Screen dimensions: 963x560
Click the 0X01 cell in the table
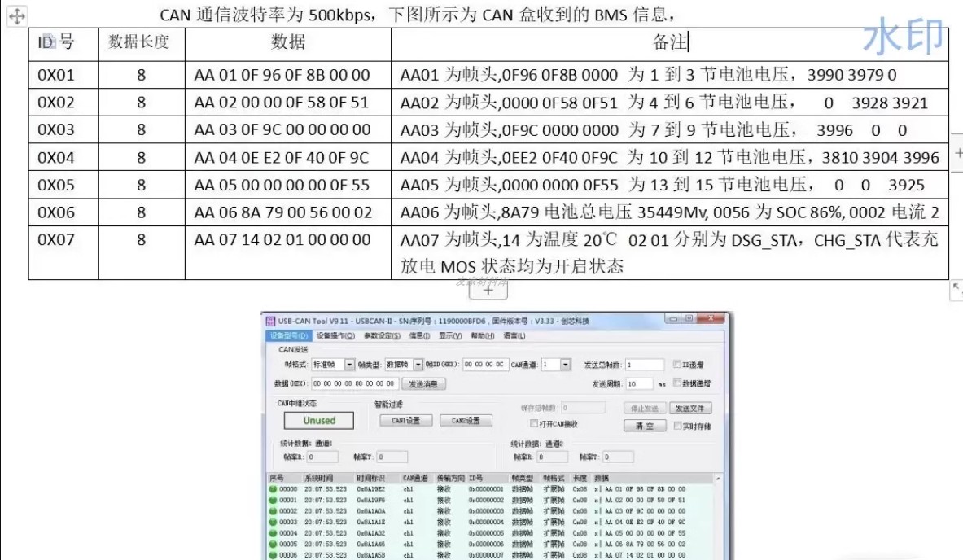coord(63,75)
